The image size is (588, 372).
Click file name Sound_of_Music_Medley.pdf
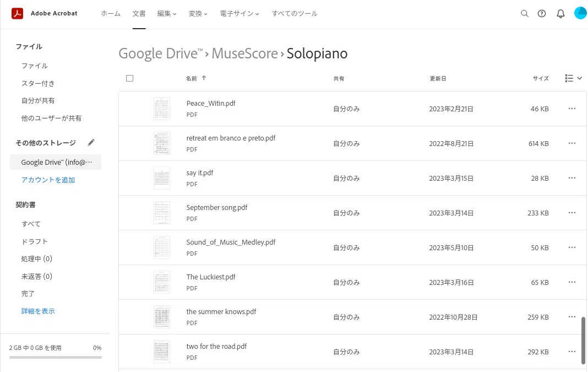coord(231,242)
